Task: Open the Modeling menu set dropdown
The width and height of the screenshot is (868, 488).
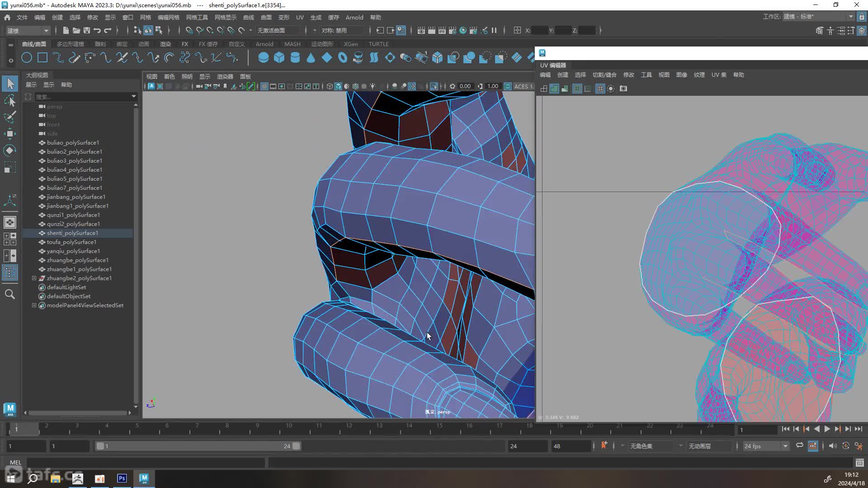Action: (x=28, y=30)
